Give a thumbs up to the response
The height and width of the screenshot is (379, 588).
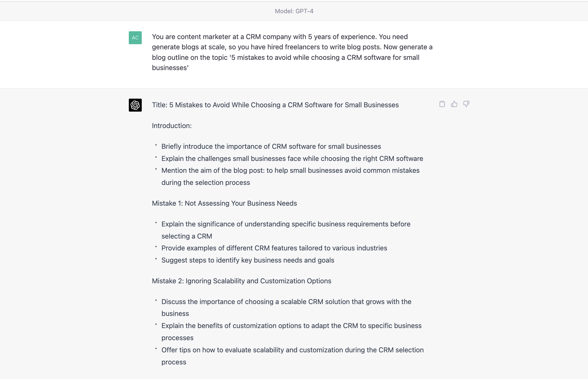tap(454, 104)
